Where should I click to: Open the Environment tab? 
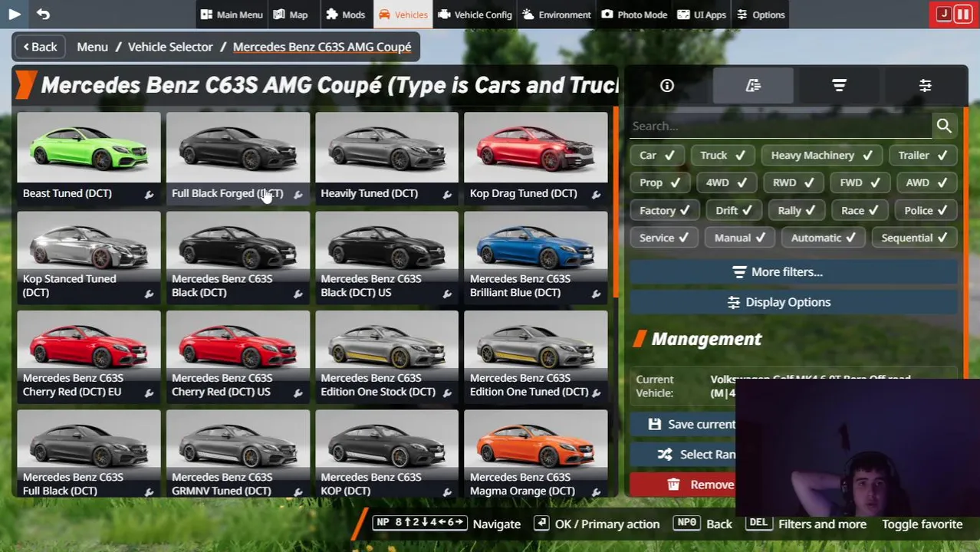[557, 15]
